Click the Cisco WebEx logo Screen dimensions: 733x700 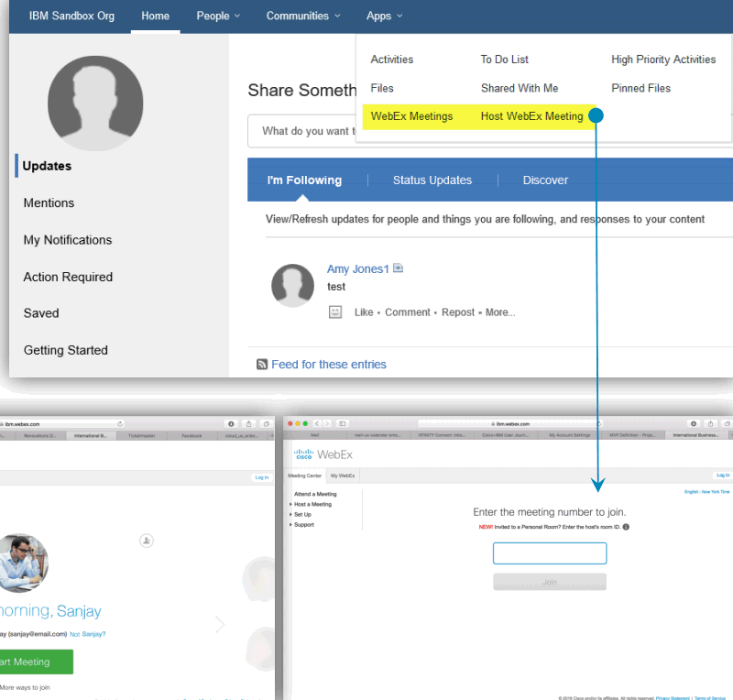coord(323,454)
